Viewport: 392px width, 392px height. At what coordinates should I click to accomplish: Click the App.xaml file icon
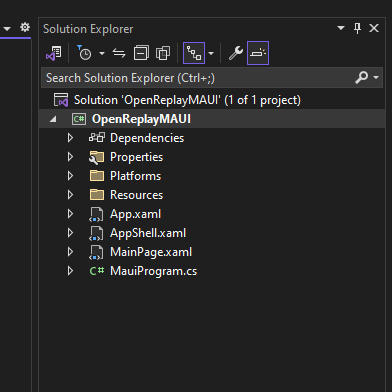tap(96, 214)
